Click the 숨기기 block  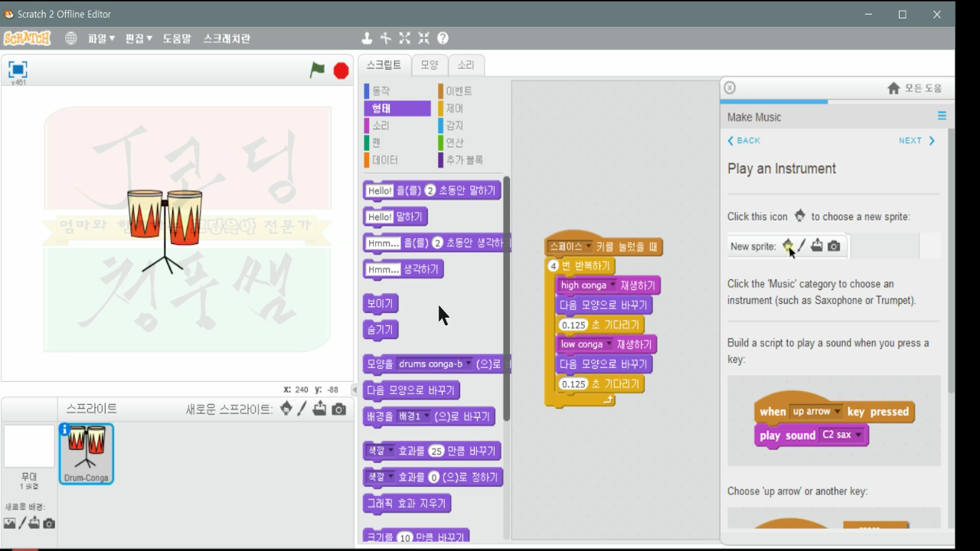pyautogui.click(x=380, y=330)
